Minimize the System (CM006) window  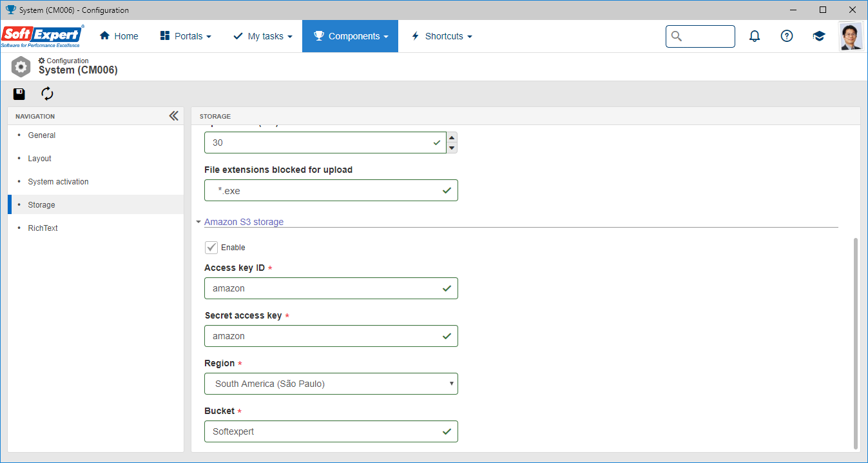tap(794, 10)
